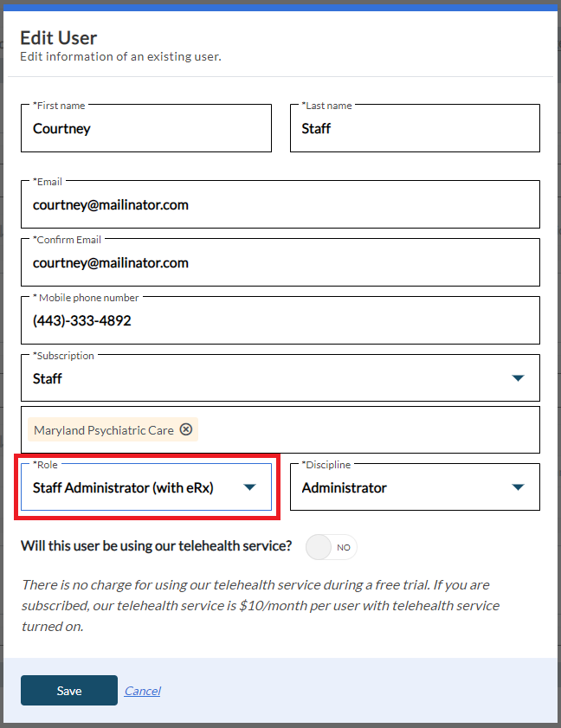Select the Confirm Email field
The width and height of the screenshot is (561, 728).
(x=280, y=263)
